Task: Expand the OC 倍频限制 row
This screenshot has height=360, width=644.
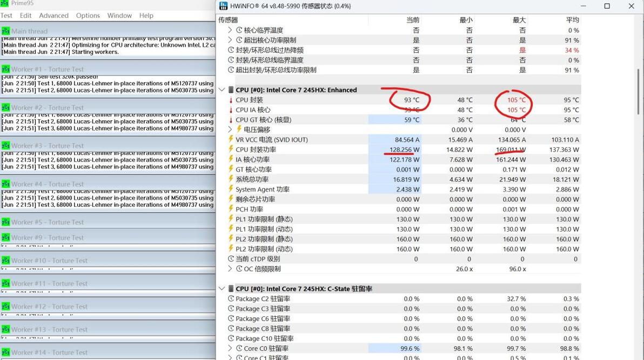Action: point(230,269)
